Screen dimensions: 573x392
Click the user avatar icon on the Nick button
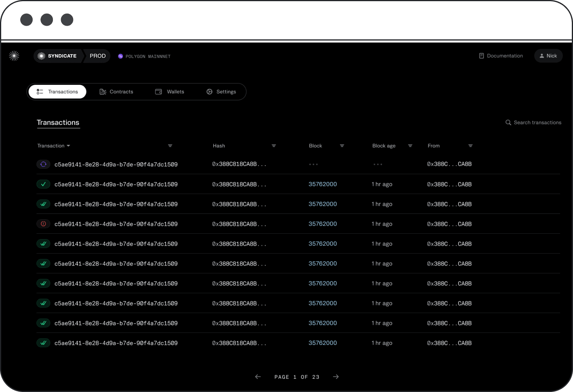542,56
